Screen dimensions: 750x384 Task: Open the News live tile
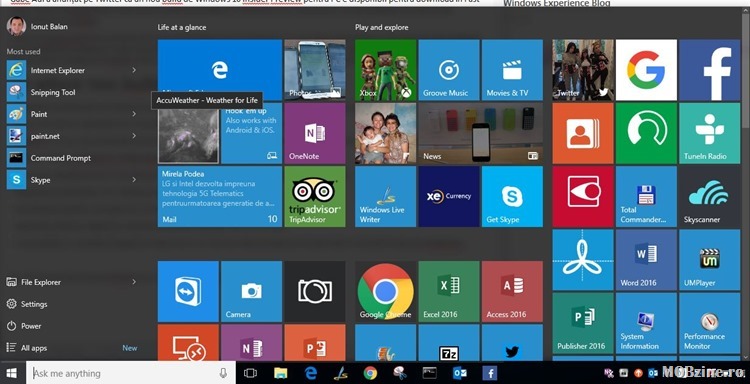point(481,133)
